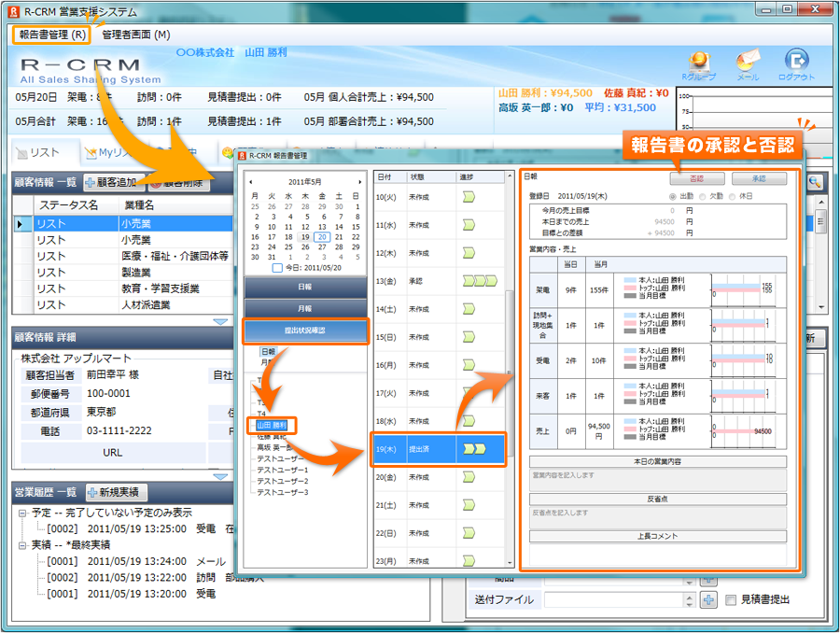Viewport: 840px width, 633px height.
Task: Click the progress arrow icon for 20(金)
Action: click(x=469, y=476)
